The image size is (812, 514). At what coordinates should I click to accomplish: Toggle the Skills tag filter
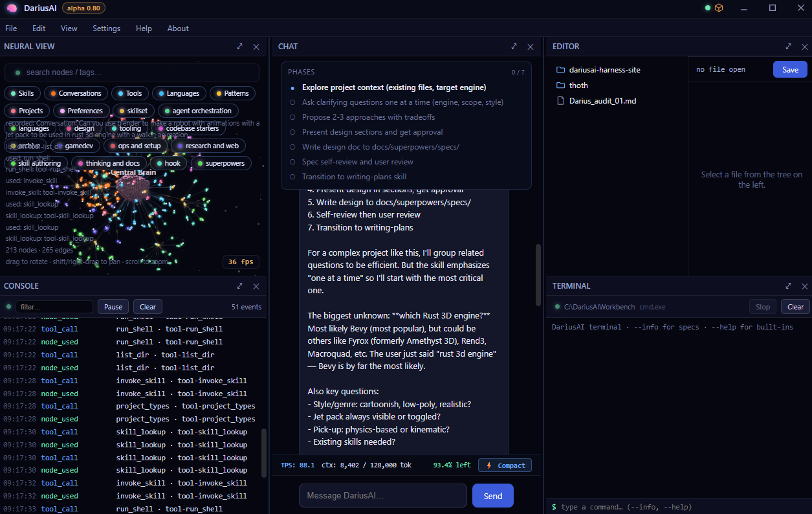[x=22, y=93]
